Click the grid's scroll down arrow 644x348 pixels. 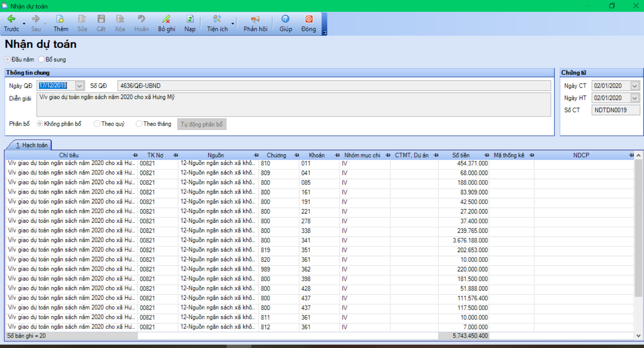point(638,335)
